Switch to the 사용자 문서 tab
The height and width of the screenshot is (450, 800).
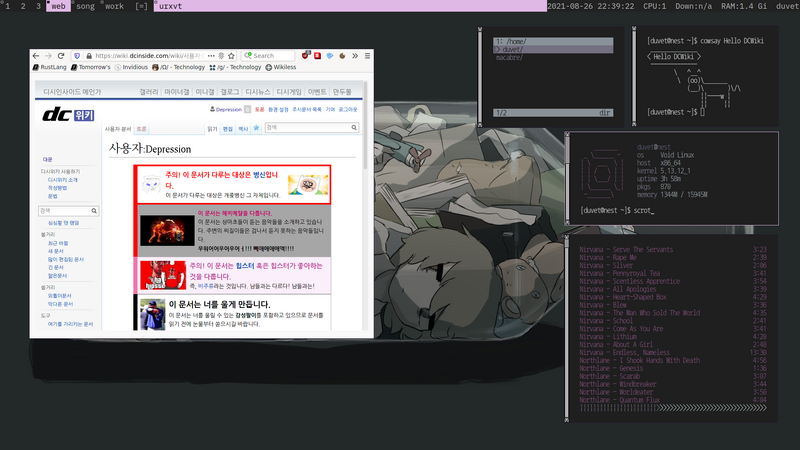coord(118,129)
